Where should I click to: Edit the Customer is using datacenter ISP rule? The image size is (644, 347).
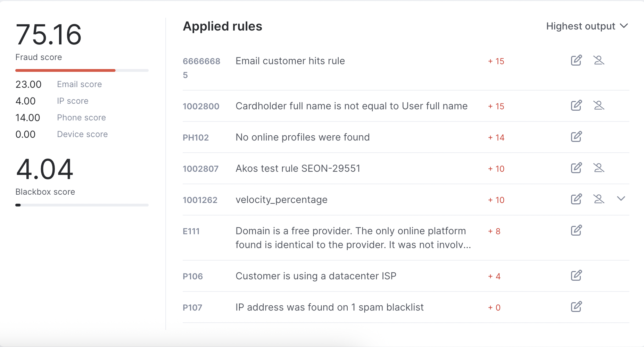pyautogui.click(x=576, y=276)
